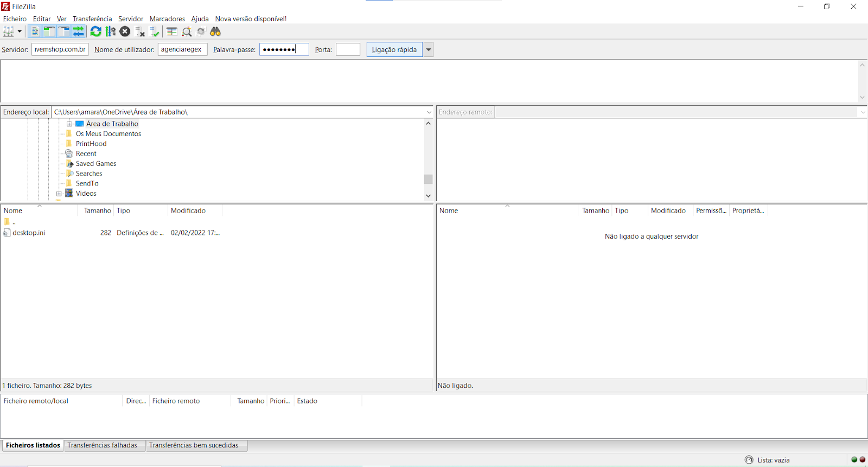The image size is (868, 467).
Task: Select Os Meus Documentos folder
Action: point(108,134)
